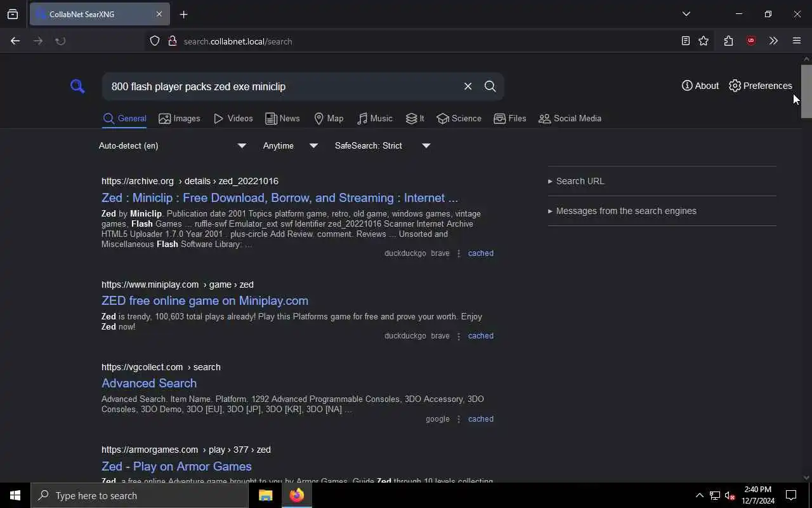
Task: Open ZED free online game on Miniplay.com
Action: point(205,300)
